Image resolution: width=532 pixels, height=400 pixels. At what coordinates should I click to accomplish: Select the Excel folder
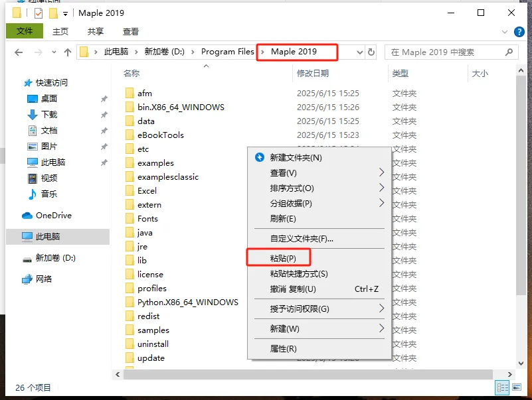coord(147,191)
